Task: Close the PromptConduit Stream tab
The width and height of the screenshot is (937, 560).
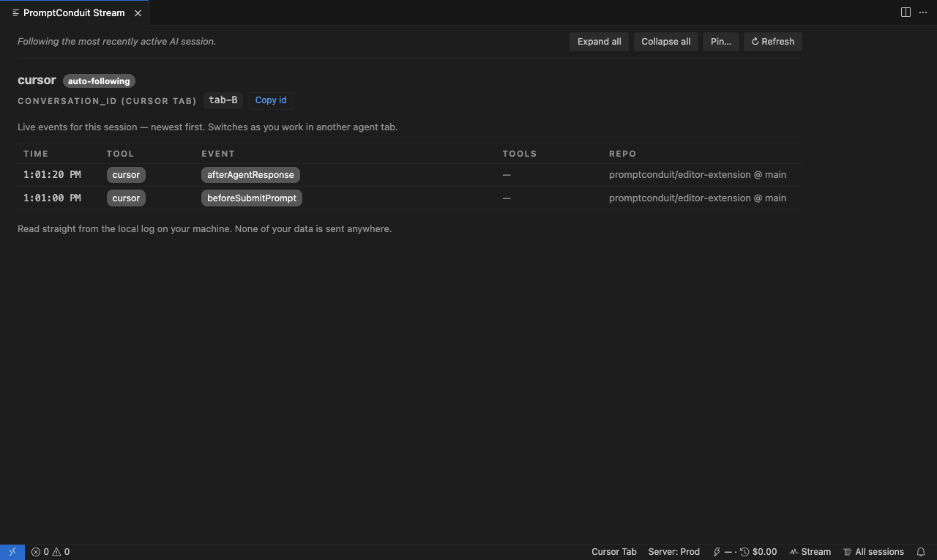Action: click(x=138, y=13)
